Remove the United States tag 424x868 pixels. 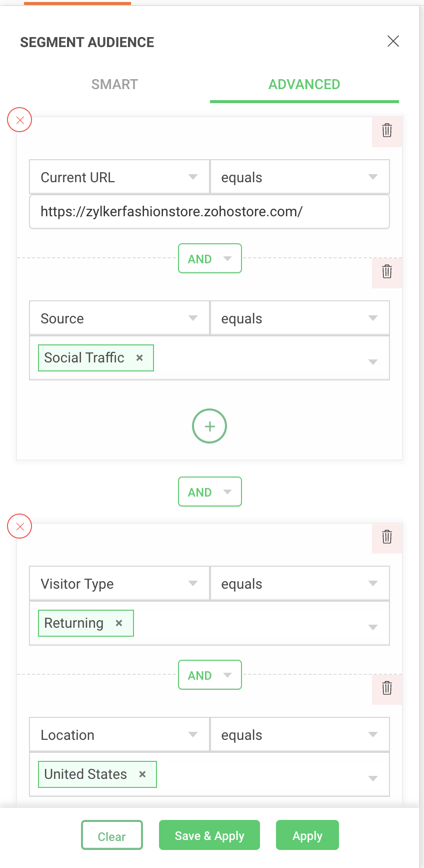[x=142, y=774]
